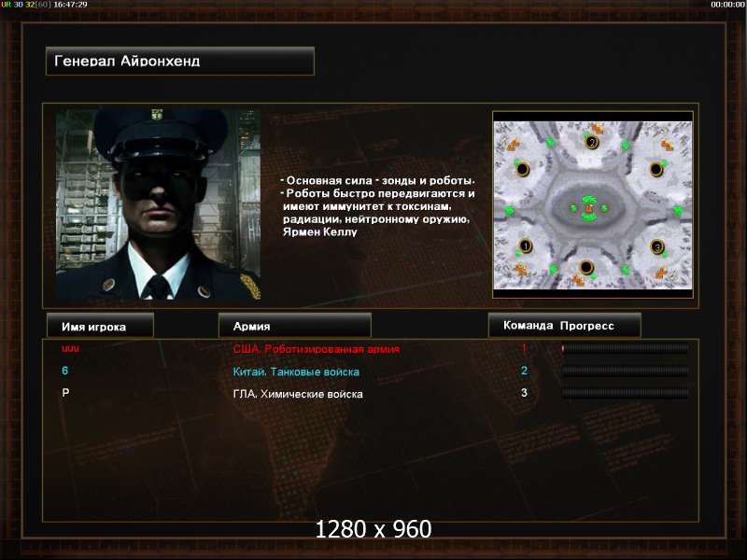Click the general's cap badge in the portrait
The width and height of the screenshot is (747, 560).
[x=157, y=114]
